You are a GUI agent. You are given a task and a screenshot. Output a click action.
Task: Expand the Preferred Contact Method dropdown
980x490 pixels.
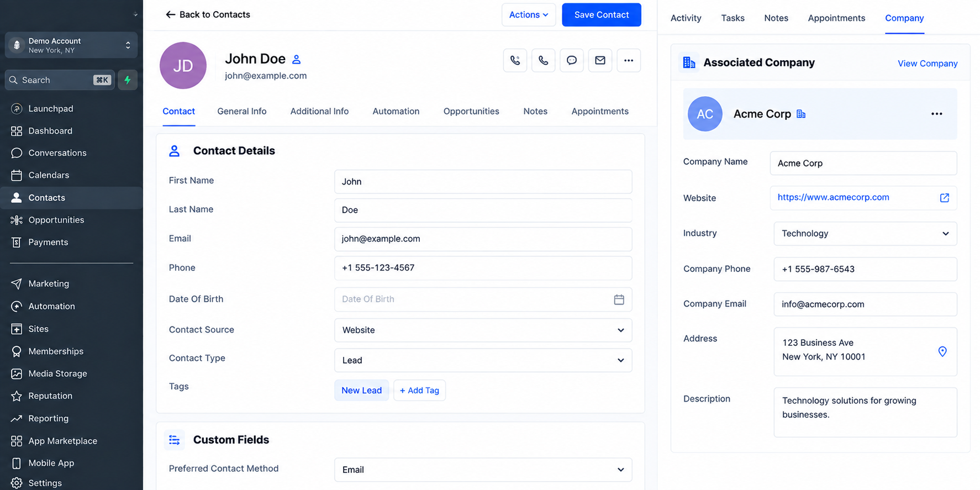tap(483, 470)
